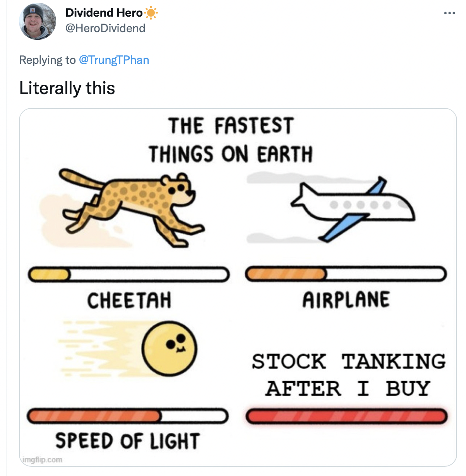Click the AIRPLANE label in the meme

click(x=346, y=300)
